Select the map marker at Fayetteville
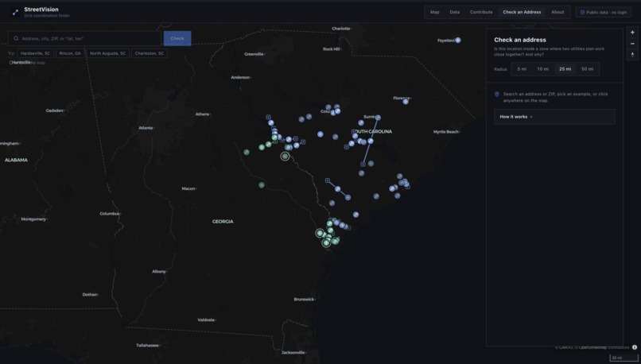Screen dimensions: 641x364 (x=458, y=40)
